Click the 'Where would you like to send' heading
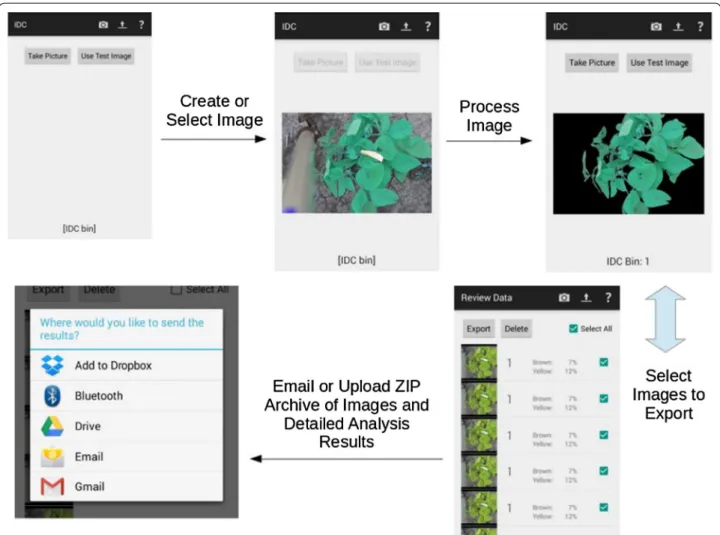The width and height of the screenshot is (720, 535). (x=122, y=329)
